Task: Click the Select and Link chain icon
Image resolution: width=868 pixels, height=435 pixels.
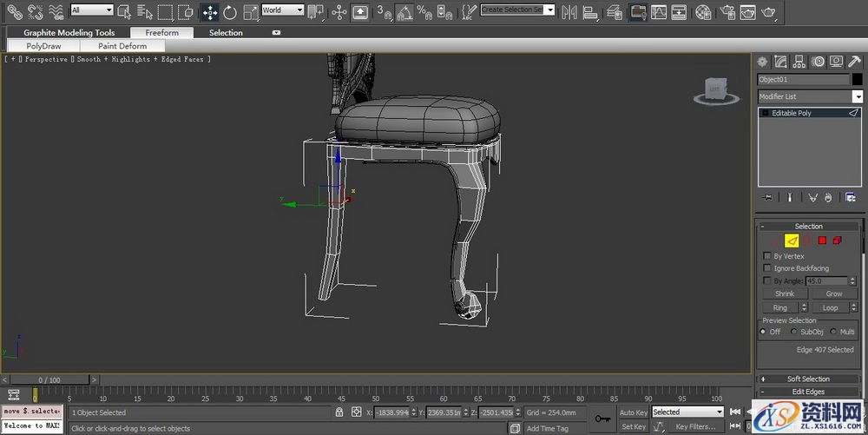Action: tap(15, 11)
